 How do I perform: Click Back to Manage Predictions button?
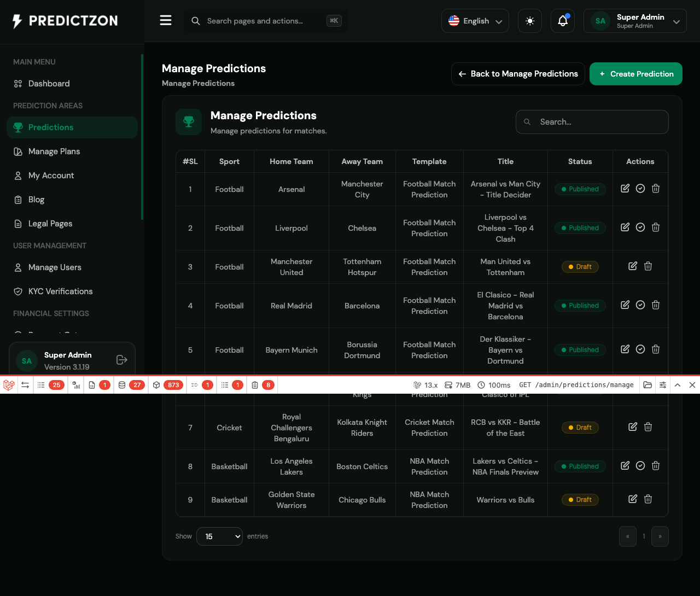point(518,74)
